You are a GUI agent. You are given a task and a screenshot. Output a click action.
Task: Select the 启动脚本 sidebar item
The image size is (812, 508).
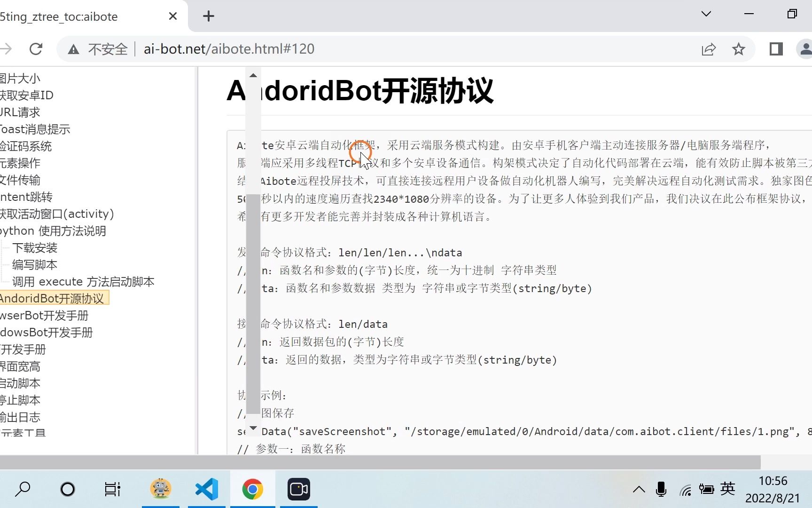click(20, 383)
